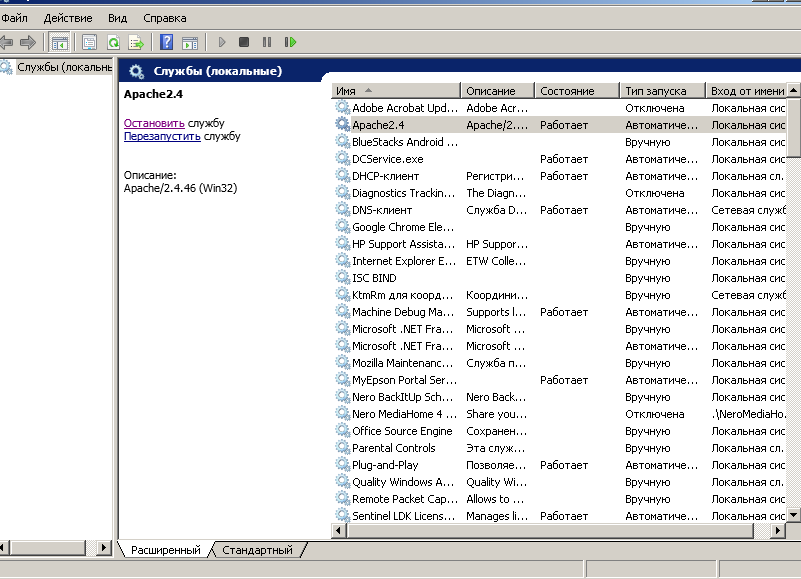Open Help with the question mark icon
The height and width of the screenshot is (579, 801).
tap(167, 42)
